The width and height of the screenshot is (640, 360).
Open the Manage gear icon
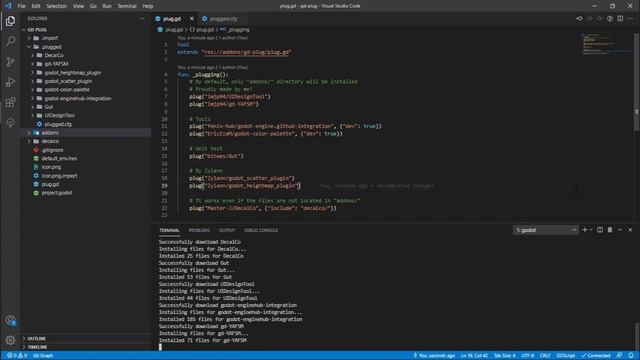(11, 340)
